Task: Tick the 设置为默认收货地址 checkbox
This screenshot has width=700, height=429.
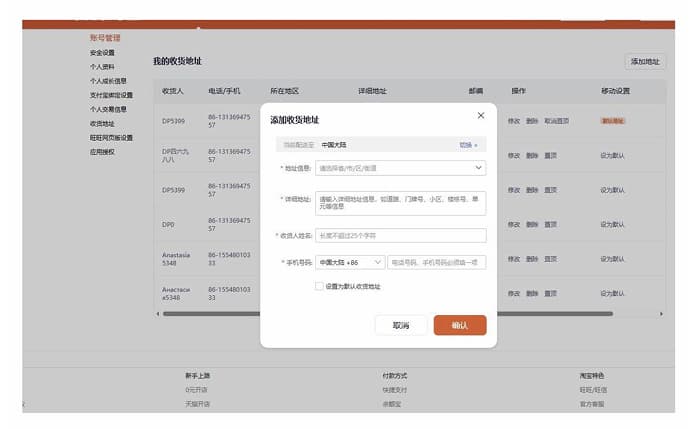Action: 319,286
